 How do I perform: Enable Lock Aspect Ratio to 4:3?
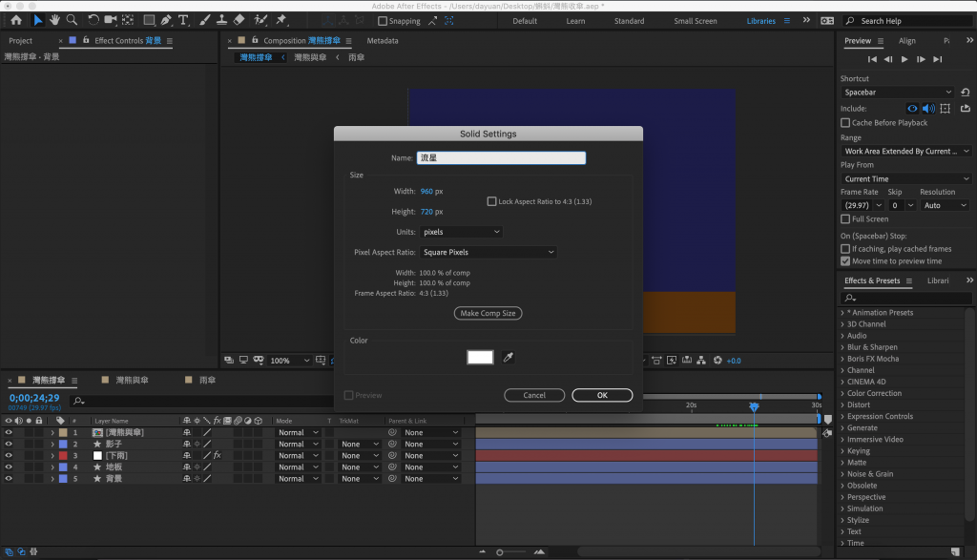492,201
